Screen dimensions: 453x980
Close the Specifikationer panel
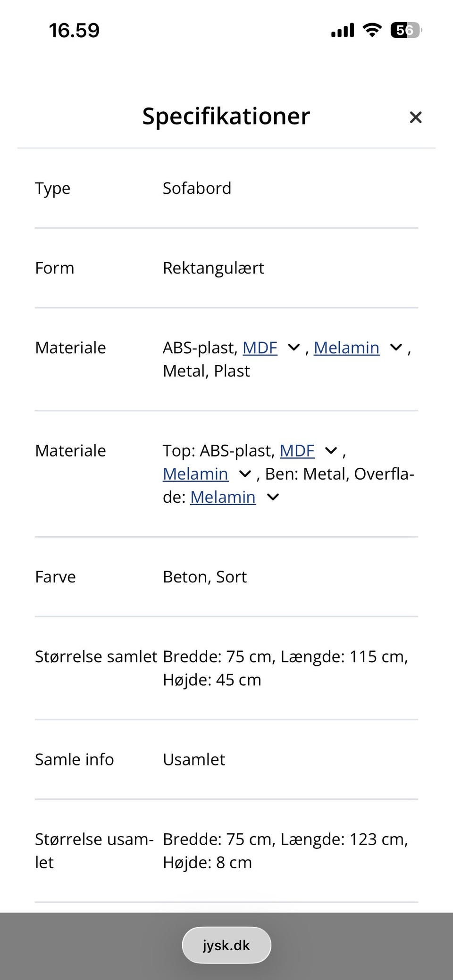click(415, 117)
